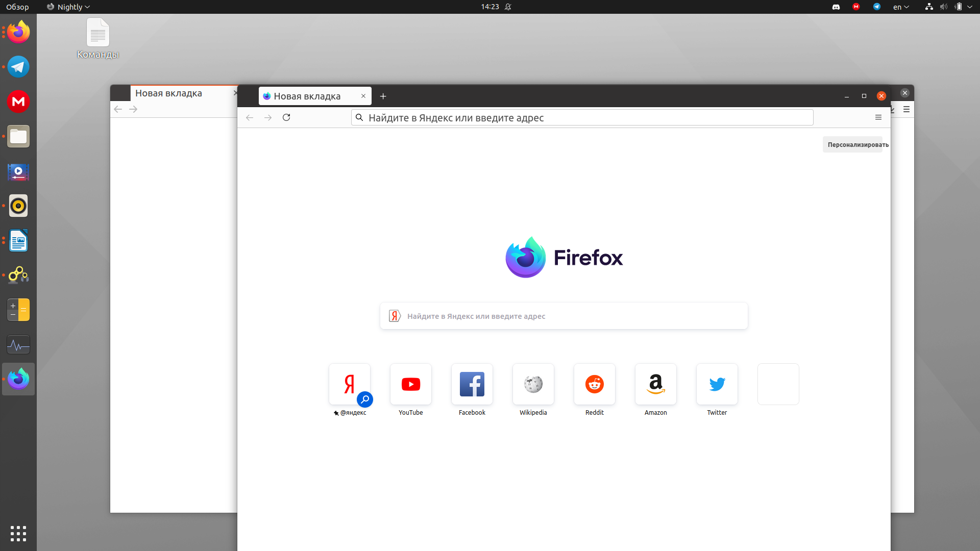Click the Обзор activities button
Screen dimensions: 980x551
17,7
